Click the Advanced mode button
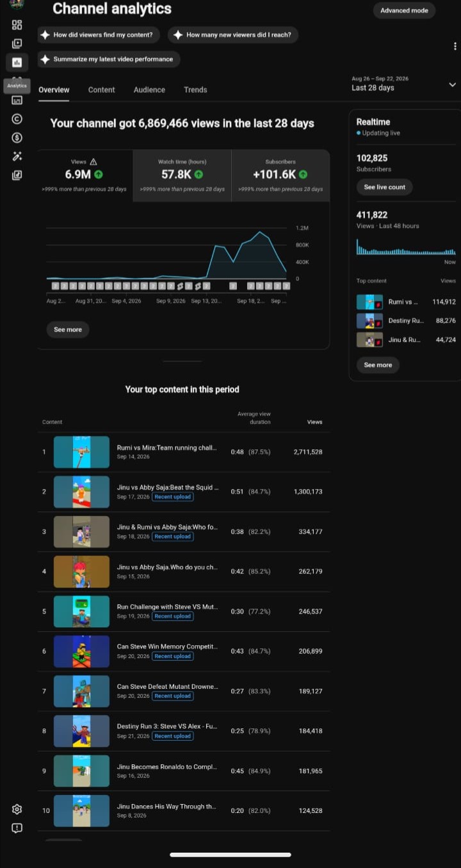The width and height of the screenshot is (461, 868). tap(404, 10)
